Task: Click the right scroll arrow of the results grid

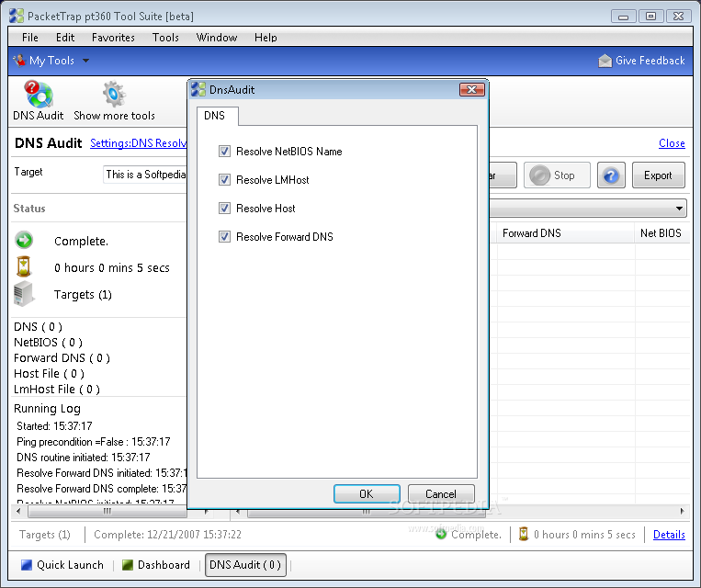Action: [x=682, y=511]
